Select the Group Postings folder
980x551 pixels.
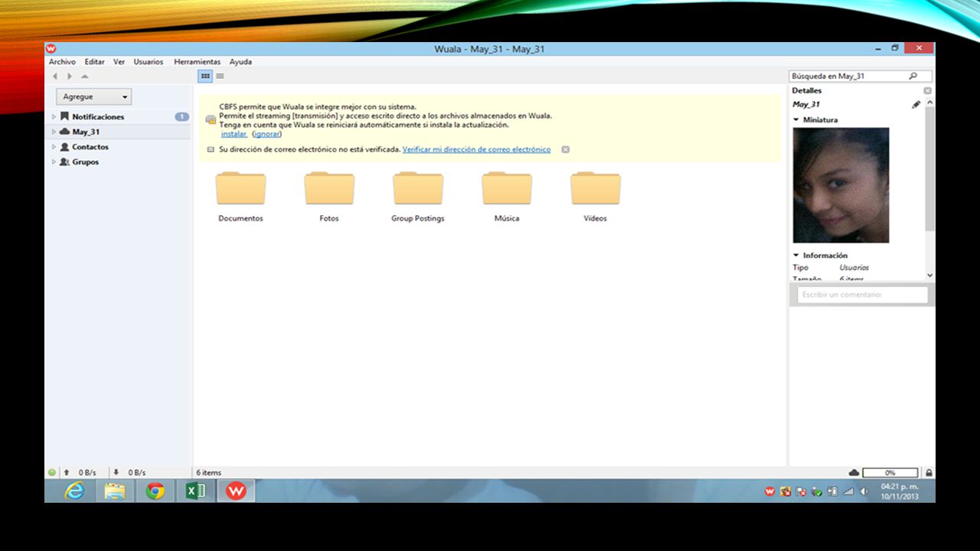(418, 197)
